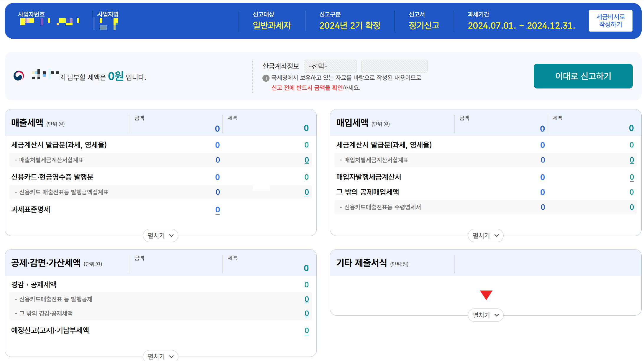The height and width of the screenshot is (361, 644).
Task: Click 매입자발행세금계산서 tax amount link
Action: [x=632, y=177]
